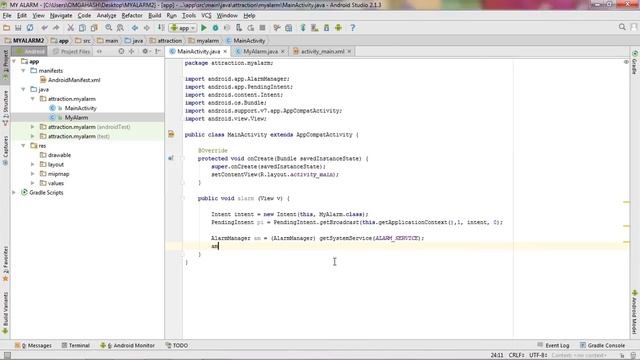Open the app run configuration dropdown
The height and width of the screenshot is (360, 640).
183,28
